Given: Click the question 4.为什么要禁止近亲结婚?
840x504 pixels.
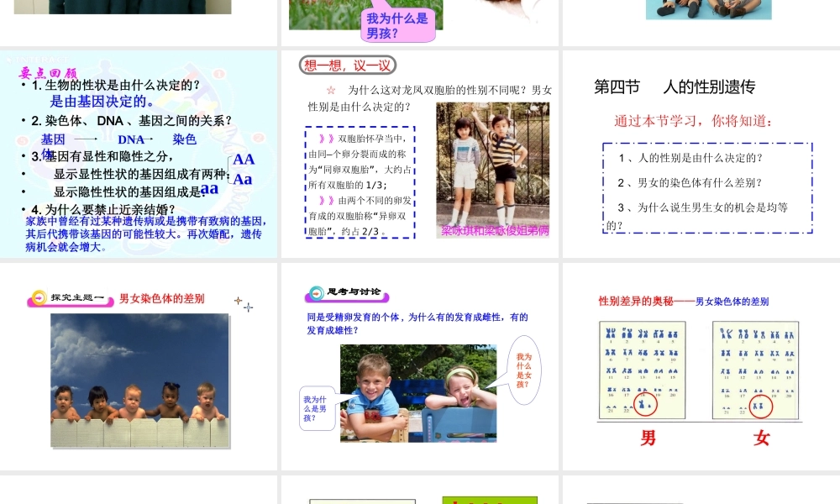Looking at the screenshot, I should [102, 209].
